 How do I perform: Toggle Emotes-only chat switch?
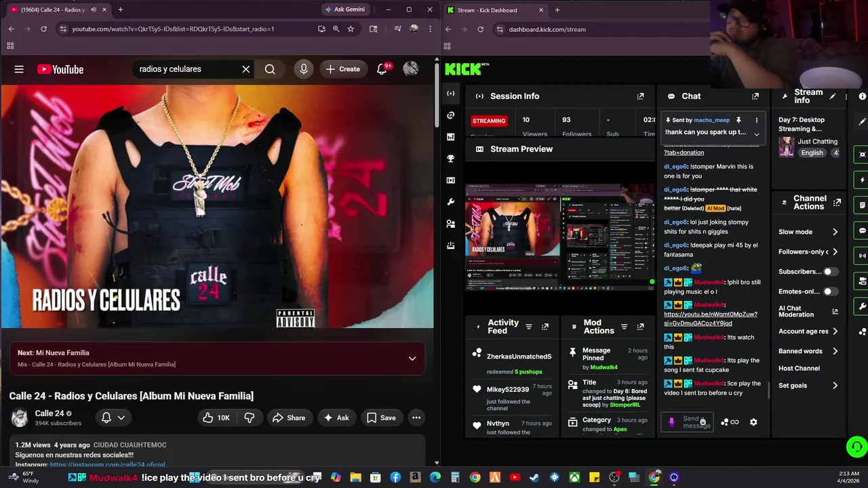(x=830, y=291)
